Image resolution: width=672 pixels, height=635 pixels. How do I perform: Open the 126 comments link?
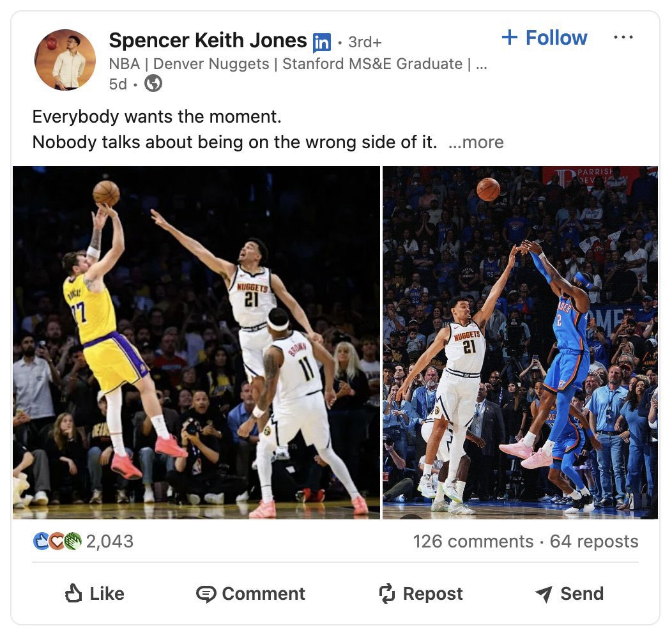[x=473, y=541]
